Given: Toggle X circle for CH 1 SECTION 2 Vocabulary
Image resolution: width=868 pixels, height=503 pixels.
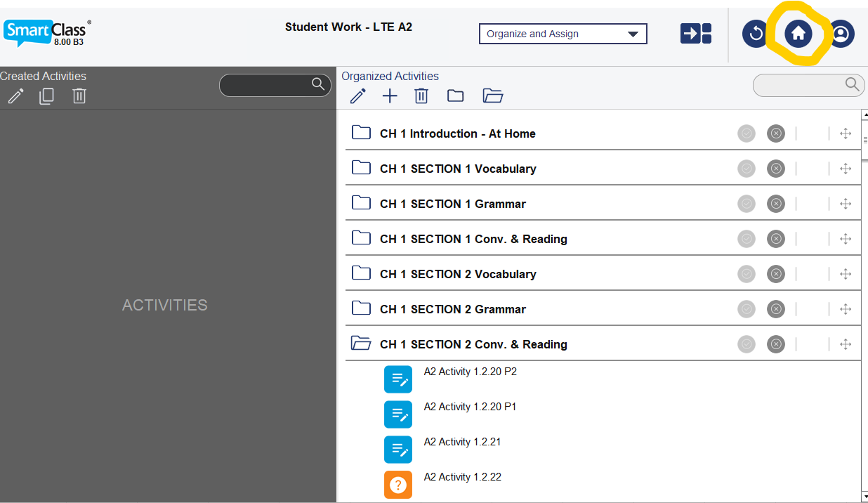Looking at the screenshot, I should click(x=775, y=274).
